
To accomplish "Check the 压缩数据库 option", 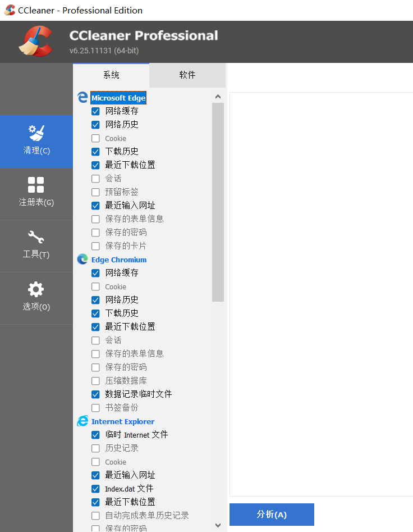I will point(95,381).
